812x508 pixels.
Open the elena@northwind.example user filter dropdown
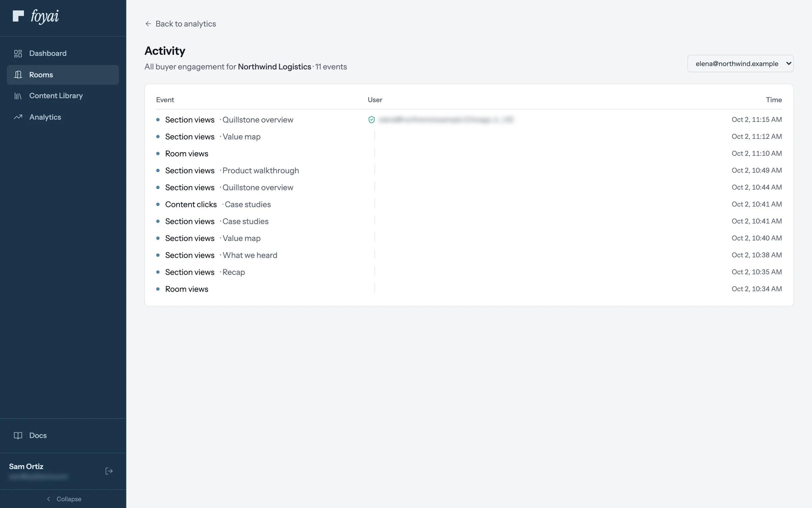(x=740, y=64)
